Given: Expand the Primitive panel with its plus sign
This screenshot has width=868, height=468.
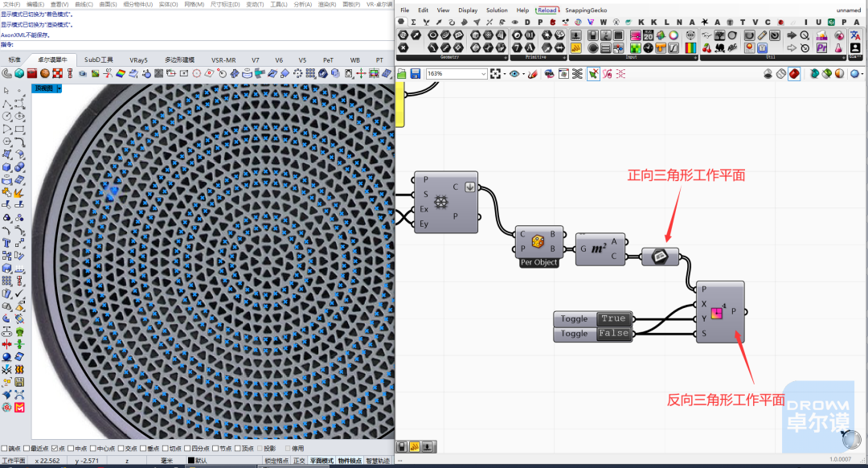Looking at the screenshot, I should (564, 58).
